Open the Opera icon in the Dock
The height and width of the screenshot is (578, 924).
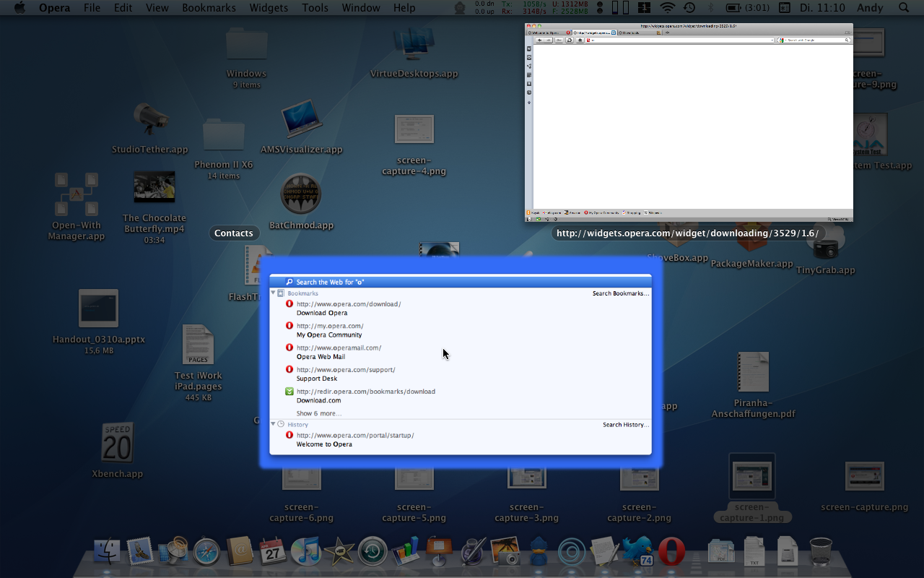point(673,553)
